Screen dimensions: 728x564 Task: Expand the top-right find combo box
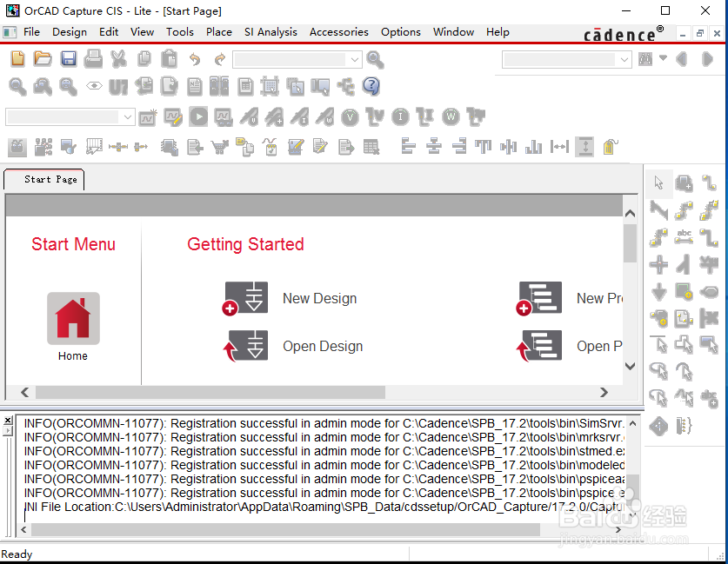(x=624, y=59)
